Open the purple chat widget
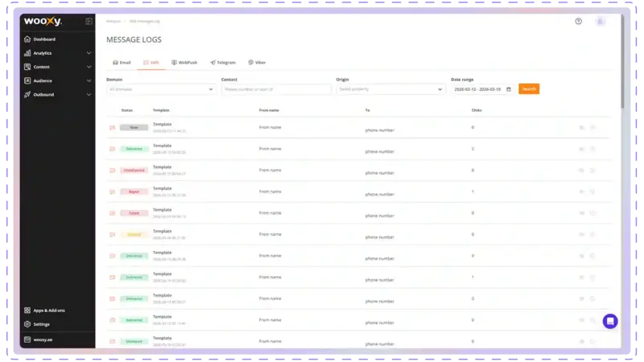644x362 pixels. pyautogui.click(x=610, y=321)
